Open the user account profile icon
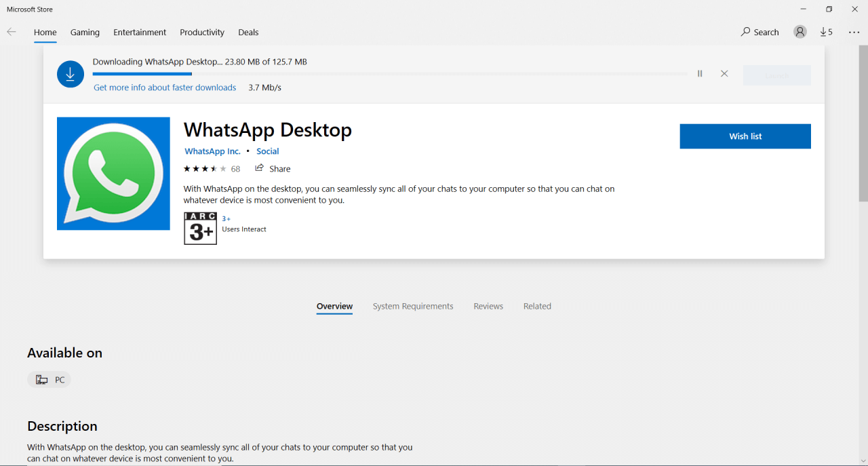The image size is (868, 466). [800, 32]
